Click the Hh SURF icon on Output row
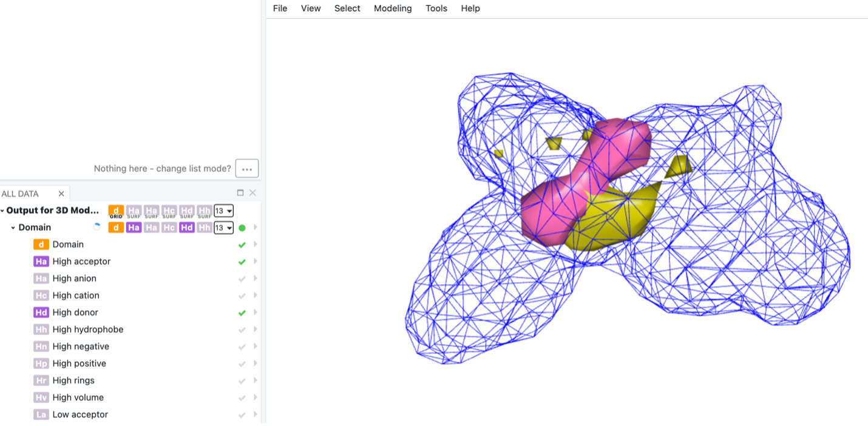The width and height of the screenshot is (868, 426). coord(204,211)
